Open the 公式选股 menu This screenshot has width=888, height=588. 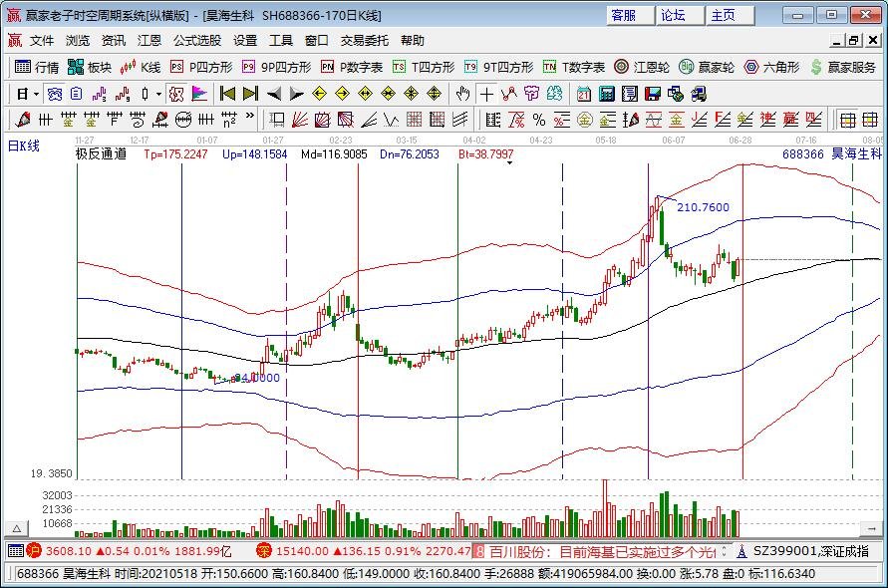(197, 41)
